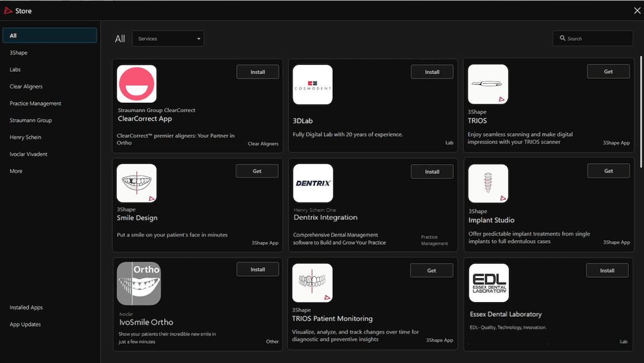The height and width of the screenshot is (363, 644).
Task: Click the Cosmodent 3DLab app icon
Action: click(313, 85)
